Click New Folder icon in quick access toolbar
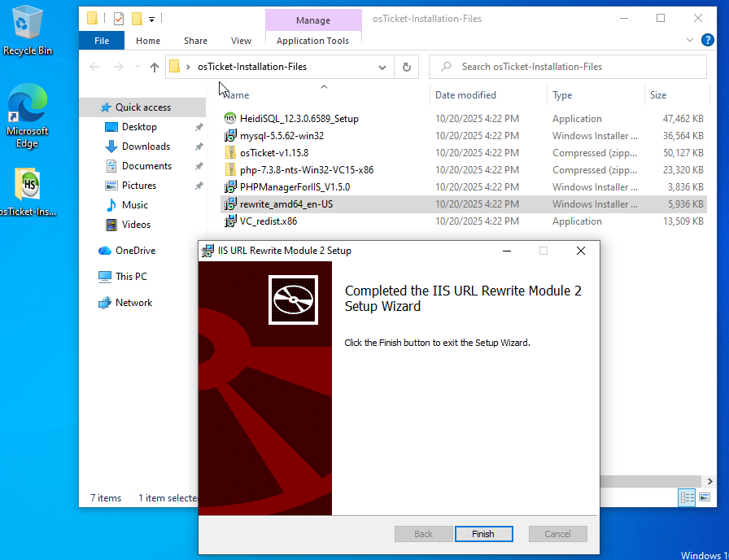Image resolution: width=729 pixels, height=560 pixels. [x=137, y=19]
